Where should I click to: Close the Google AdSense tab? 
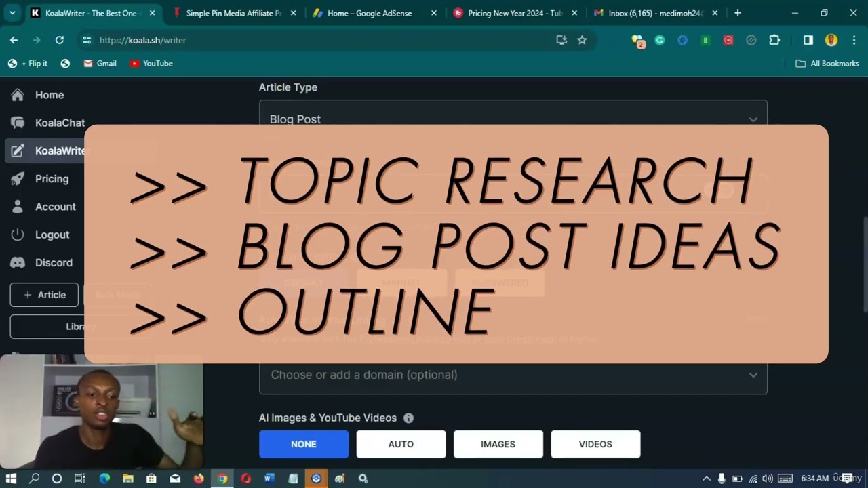coord(434,13)
